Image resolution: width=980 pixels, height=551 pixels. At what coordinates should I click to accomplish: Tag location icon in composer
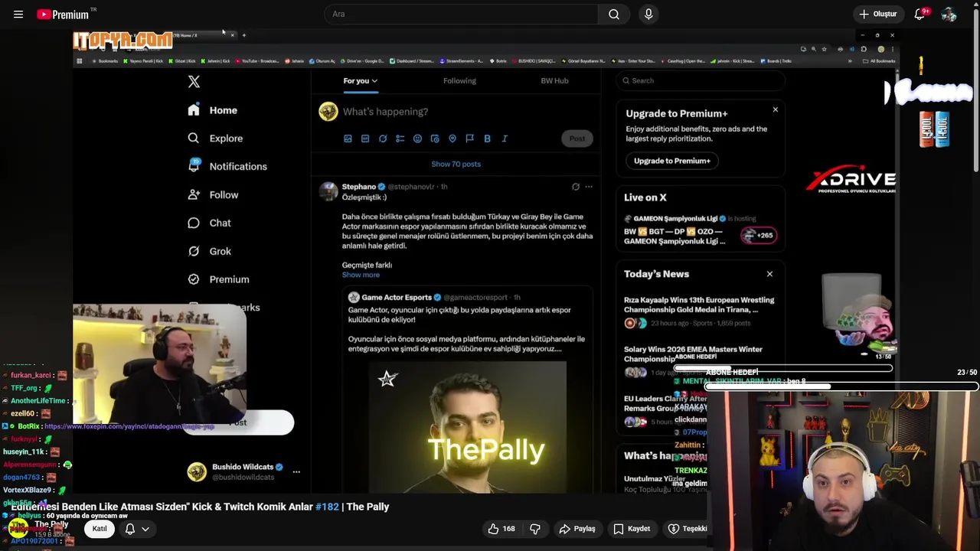pyautogui.click(x=452, y=139)
